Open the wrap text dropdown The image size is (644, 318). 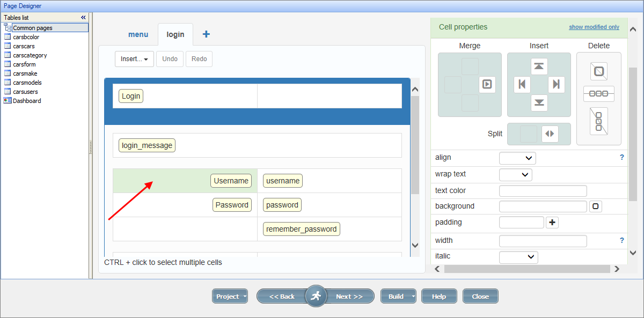tap(515, 175)
